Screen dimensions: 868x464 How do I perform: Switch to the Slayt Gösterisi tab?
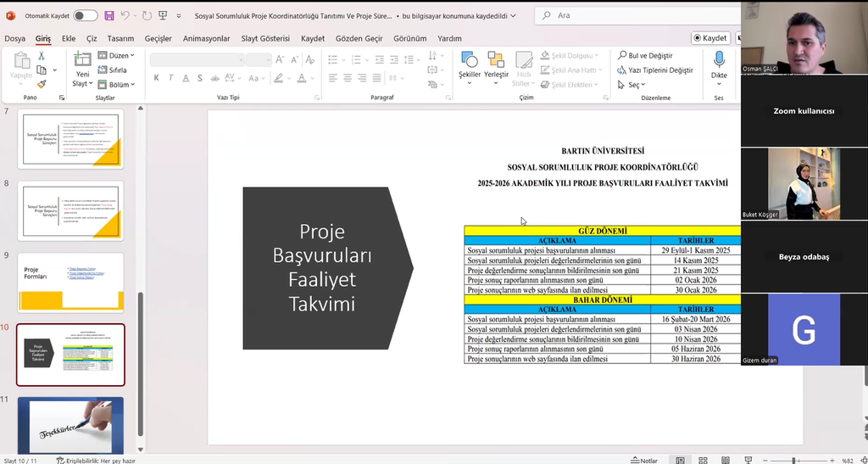pos(265,38)
